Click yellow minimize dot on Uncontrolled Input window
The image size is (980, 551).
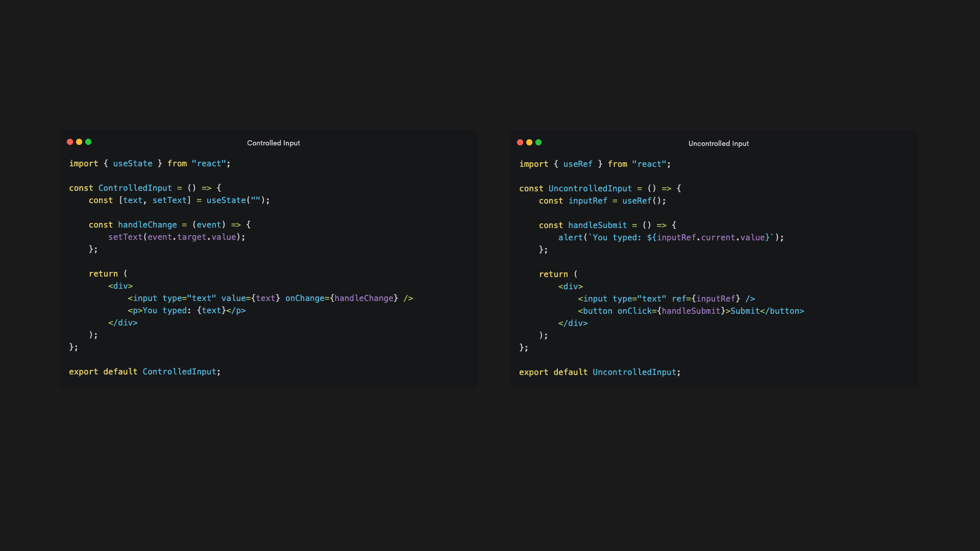(529, 142)
